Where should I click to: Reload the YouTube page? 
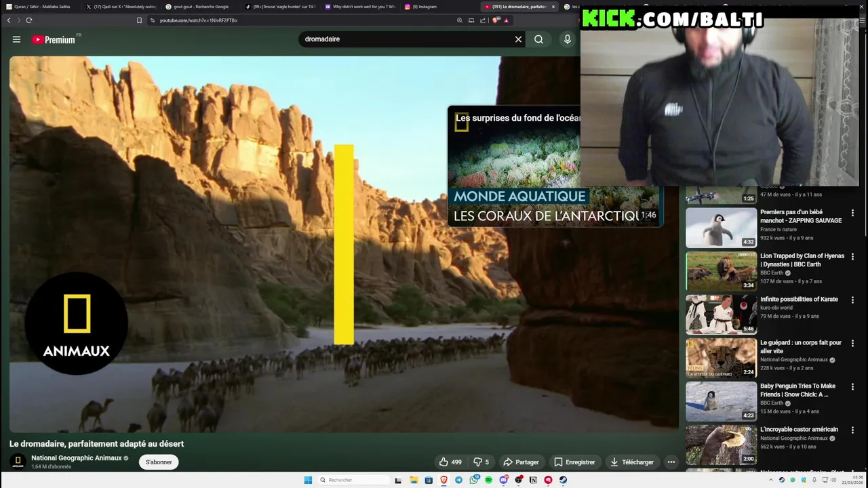coord(29,20)
